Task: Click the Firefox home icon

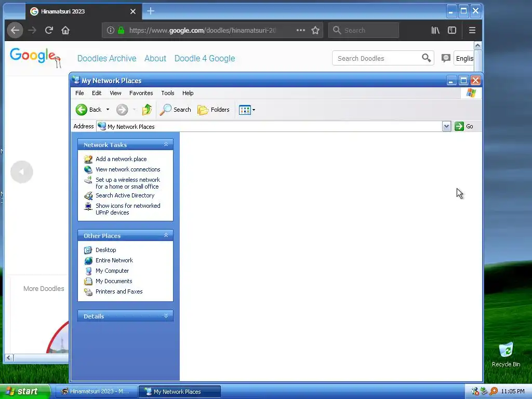Action: click(x=65, y=30)
